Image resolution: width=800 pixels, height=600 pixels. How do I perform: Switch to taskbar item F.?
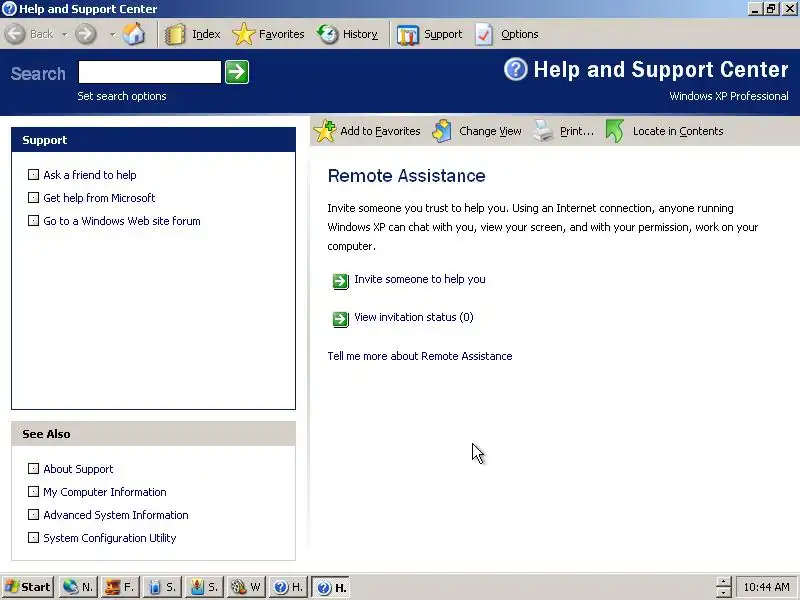point(120,587)
